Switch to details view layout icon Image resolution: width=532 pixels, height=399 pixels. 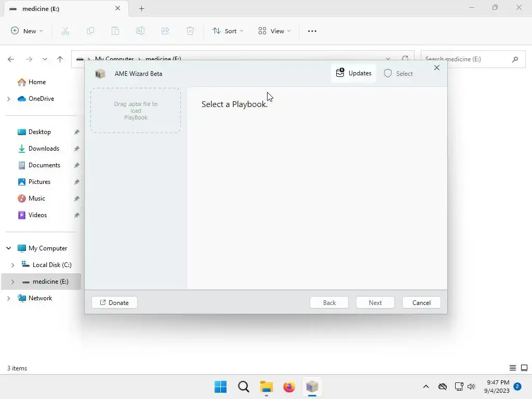click(x=513, y=368)
